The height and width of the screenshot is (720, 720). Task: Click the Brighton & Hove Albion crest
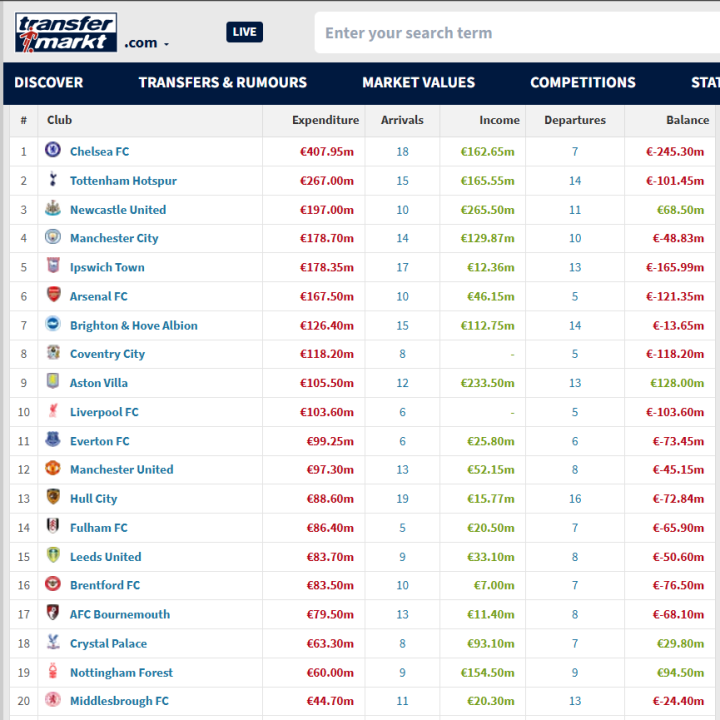tap(53, 324)
